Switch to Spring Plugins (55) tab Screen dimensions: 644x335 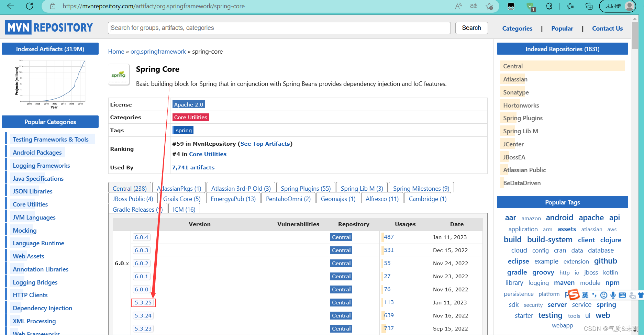(x=306, y=188)
